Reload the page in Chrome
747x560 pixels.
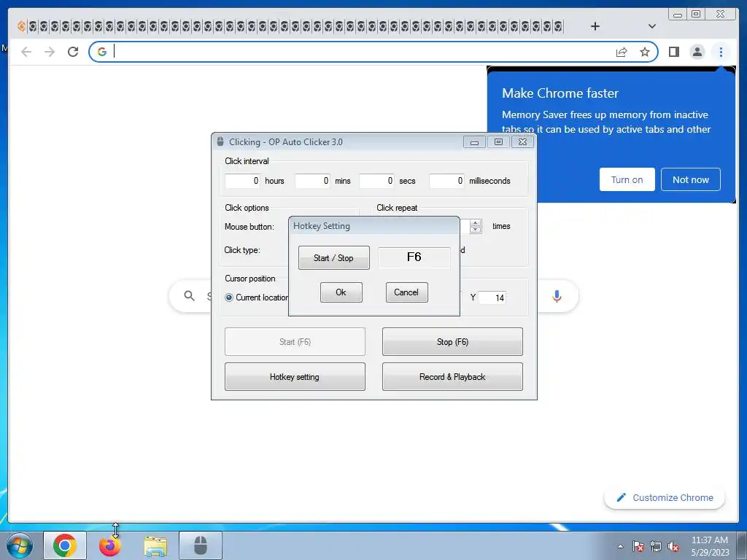[73, 52]
